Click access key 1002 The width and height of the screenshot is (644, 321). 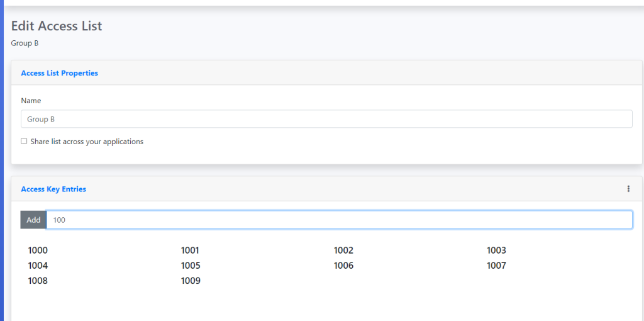tap(343, 251)
